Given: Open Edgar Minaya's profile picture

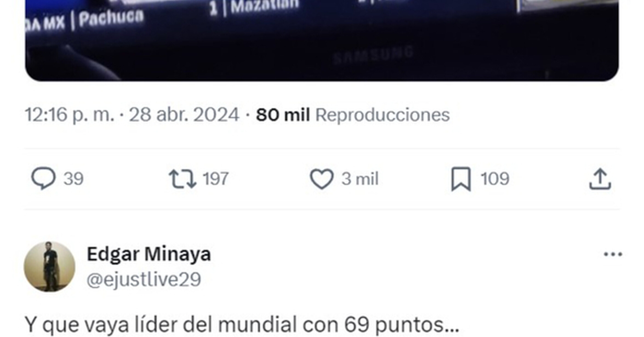Looking at the screenshot, I should click(x=50, y=267).
